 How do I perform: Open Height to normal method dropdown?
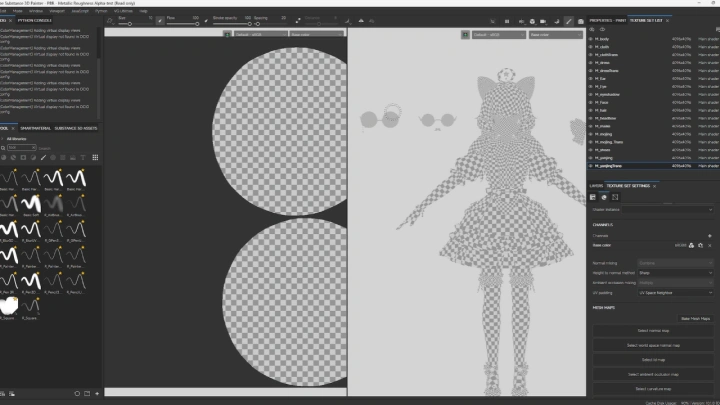675,273
